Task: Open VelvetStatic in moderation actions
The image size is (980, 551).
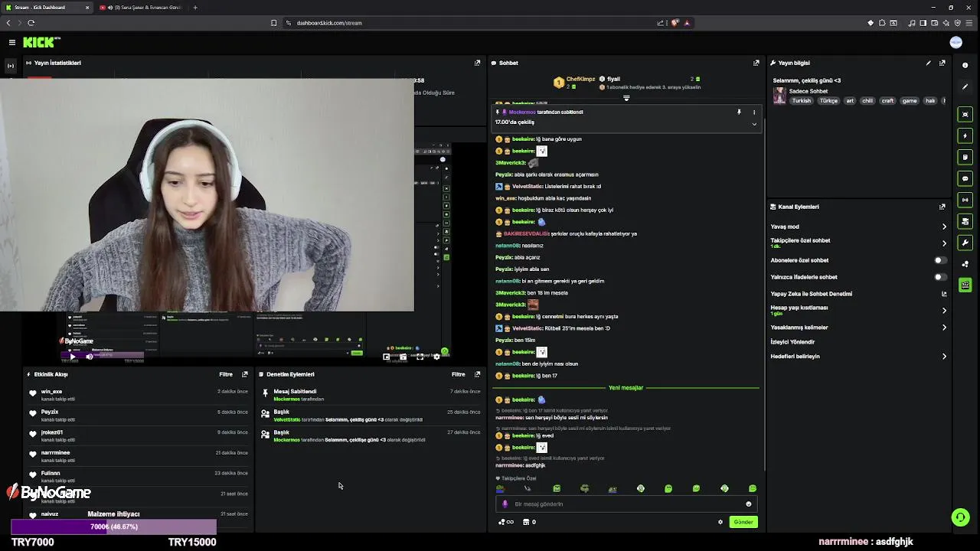Action: click(x=287, y=419)
